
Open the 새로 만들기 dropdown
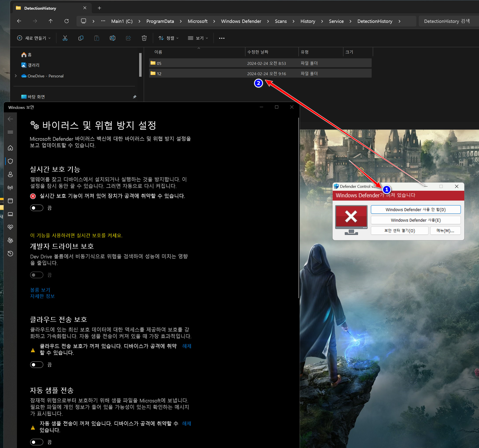(34, 38)
